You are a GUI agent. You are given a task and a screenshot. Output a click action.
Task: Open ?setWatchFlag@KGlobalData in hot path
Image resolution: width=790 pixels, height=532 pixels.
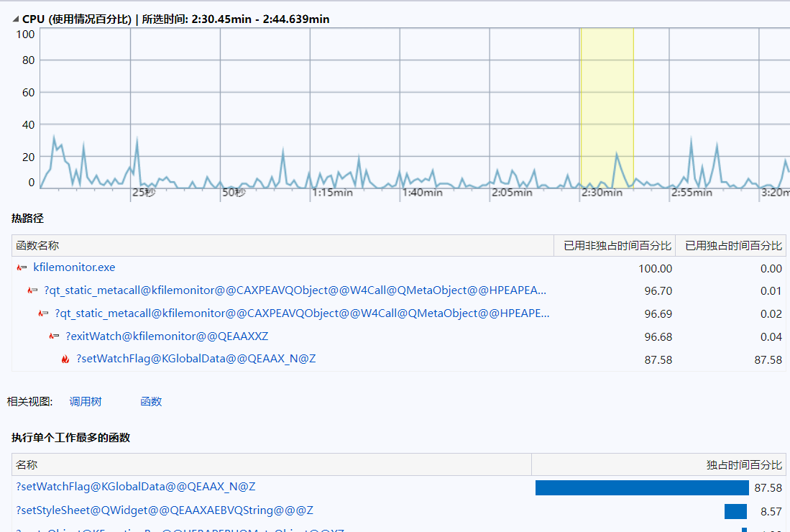click(x=196, y=359)
